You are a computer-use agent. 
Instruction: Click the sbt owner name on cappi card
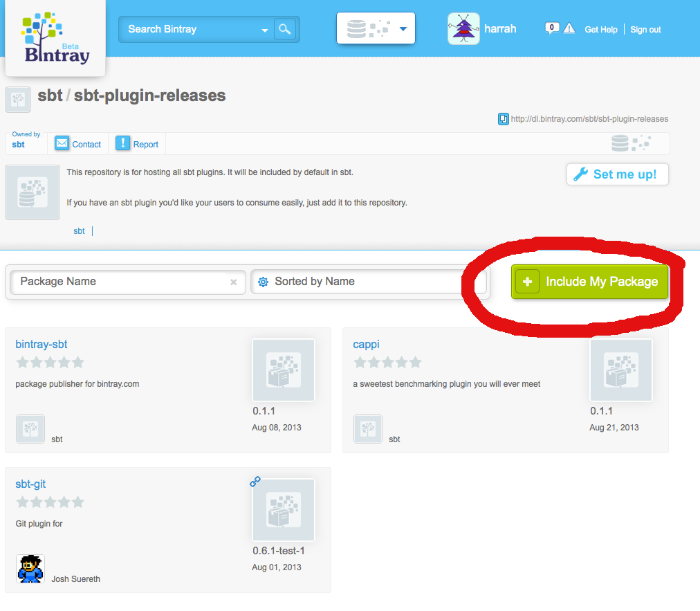394,439
